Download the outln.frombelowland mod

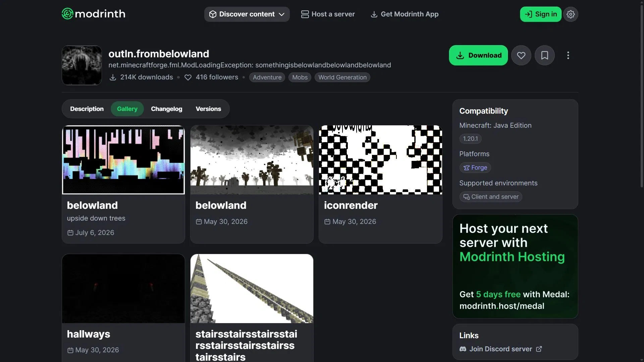tap(478, 55)
